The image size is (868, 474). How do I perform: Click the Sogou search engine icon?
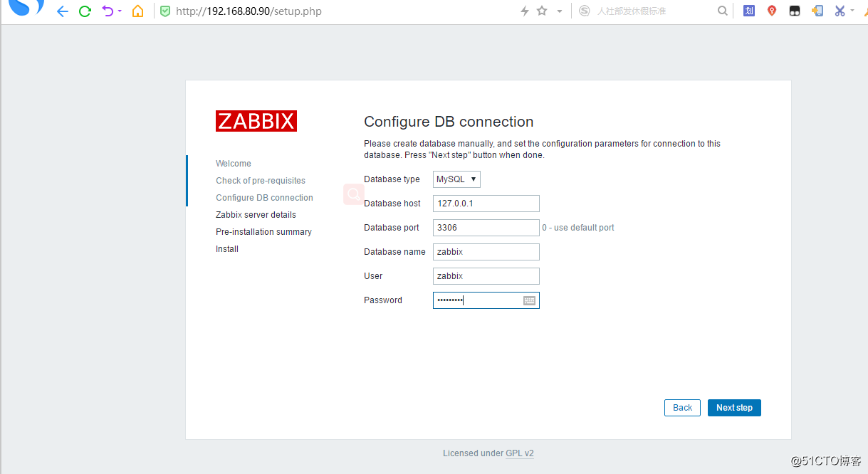[584, 11]
